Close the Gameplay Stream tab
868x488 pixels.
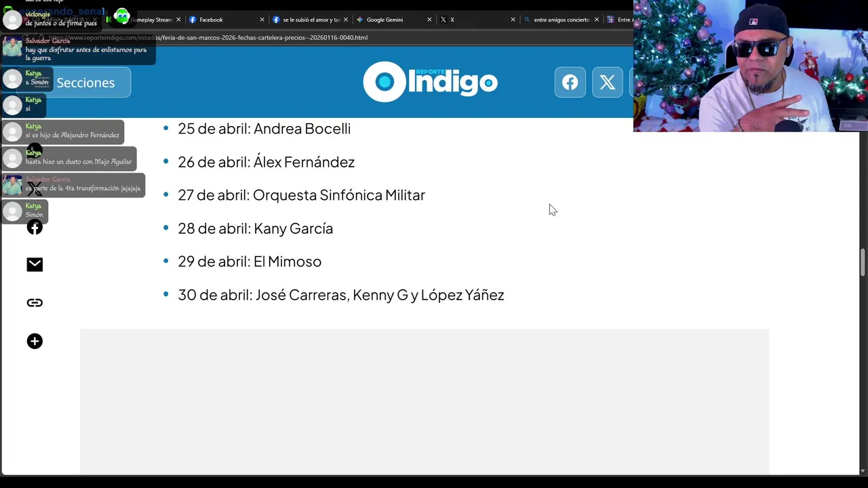tap(178, 20)
